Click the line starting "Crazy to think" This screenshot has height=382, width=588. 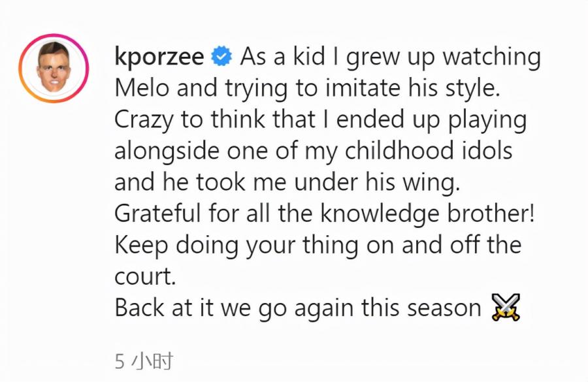click(x=321, y=120)
